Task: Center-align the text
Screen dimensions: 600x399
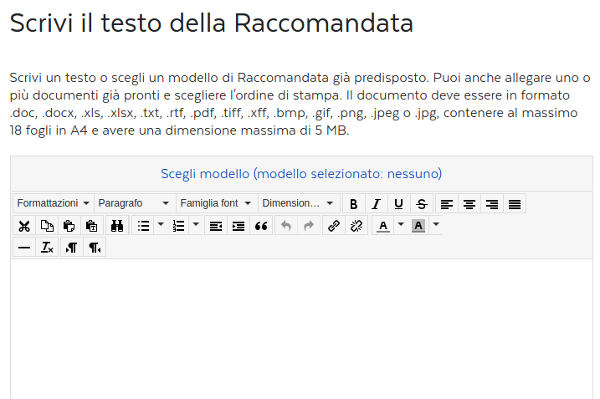Action: pyautogui.click(x=469, y=204)
